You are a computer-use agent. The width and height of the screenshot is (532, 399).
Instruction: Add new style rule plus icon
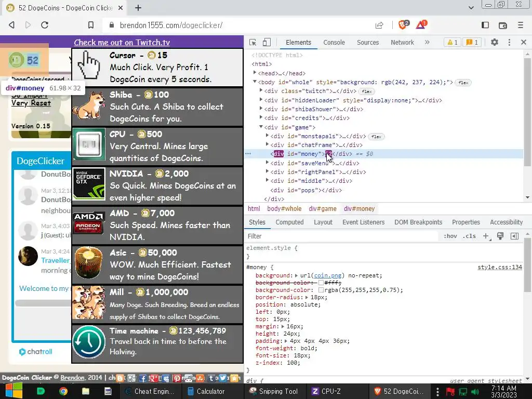(486, 236)
